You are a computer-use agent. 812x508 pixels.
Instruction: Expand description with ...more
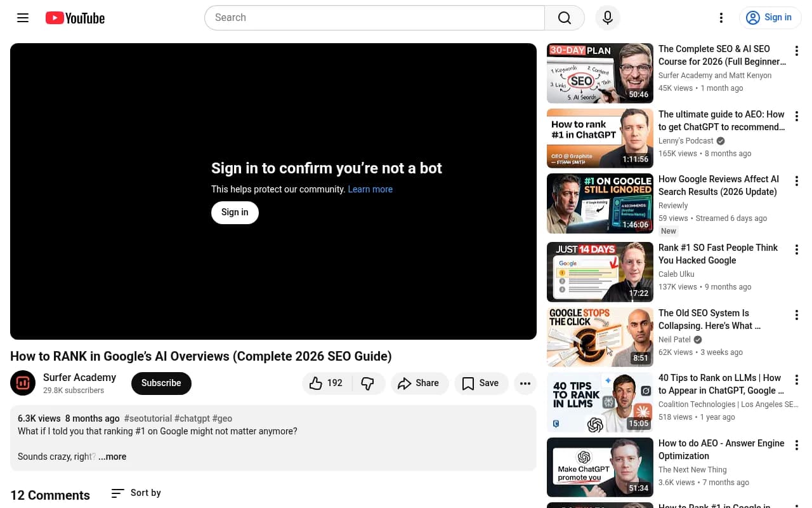(x=112, y=457)
